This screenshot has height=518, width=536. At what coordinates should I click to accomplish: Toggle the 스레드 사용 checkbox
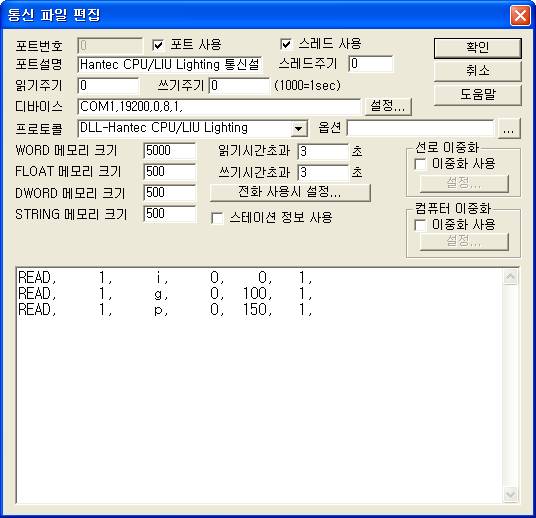pos(286,44)
